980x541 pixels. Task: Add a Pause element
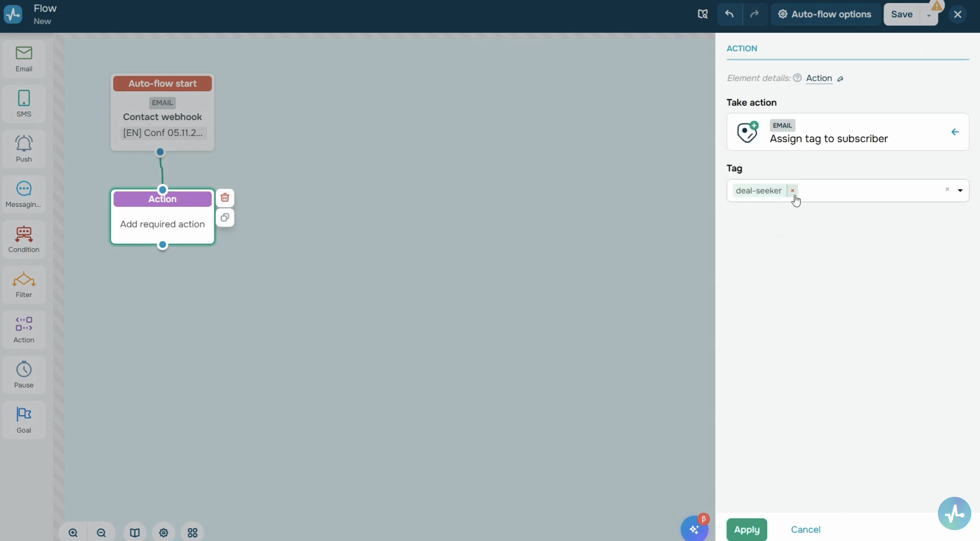tap(24, 375)
